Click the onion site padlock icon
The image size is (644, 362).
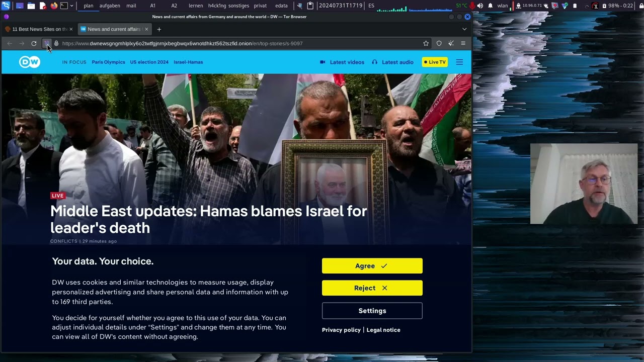point(56,43)
